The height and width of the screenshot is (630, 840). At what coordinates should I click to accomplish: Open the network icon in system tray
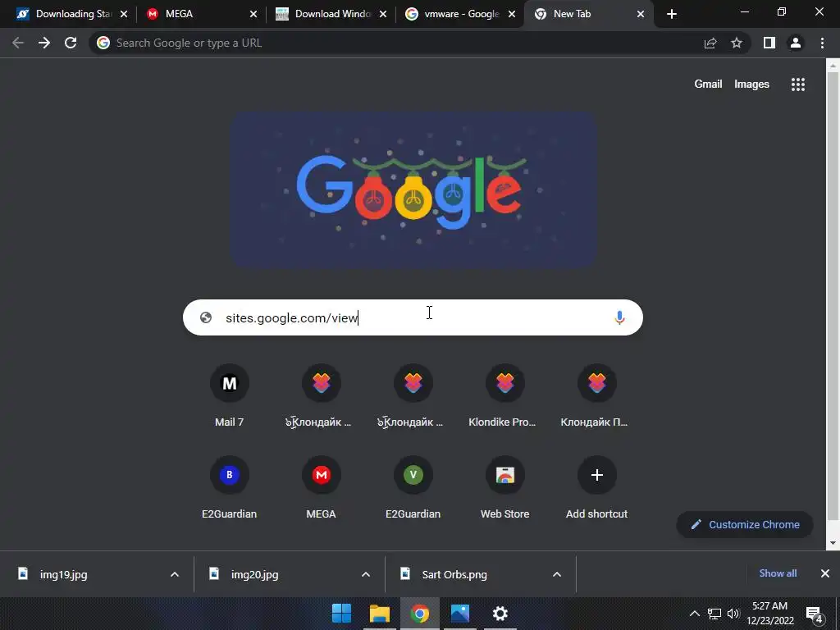(714, 614)
